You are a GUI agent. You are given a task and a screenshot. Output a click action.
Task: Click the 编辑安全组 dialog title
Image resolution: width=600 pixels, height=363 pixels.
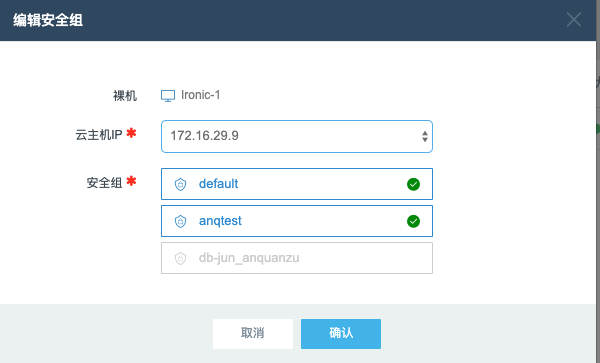point(48,20)
